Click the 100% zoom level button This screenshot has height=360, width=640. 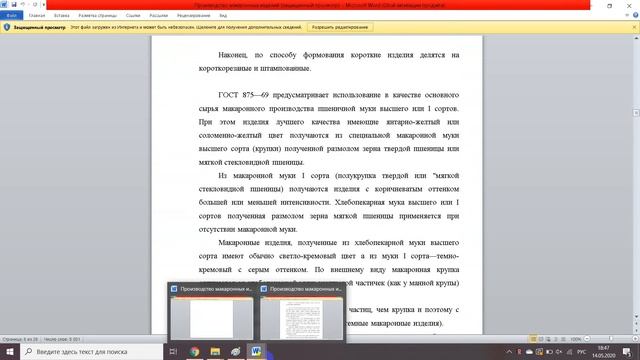[576, 339]
